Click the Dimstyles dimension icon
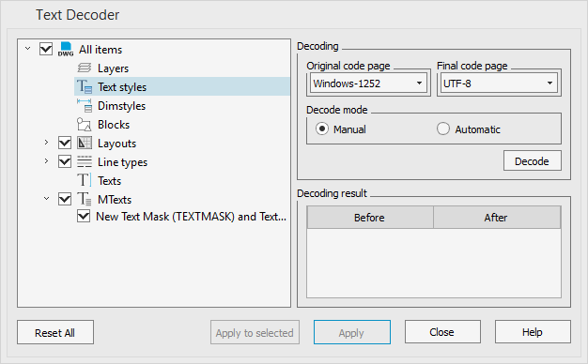 tap(85, 106)
